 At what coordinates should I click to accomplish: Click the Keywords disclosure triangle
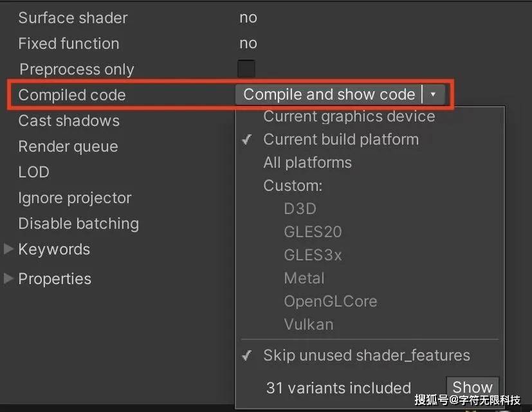click(x=8, y=249)
